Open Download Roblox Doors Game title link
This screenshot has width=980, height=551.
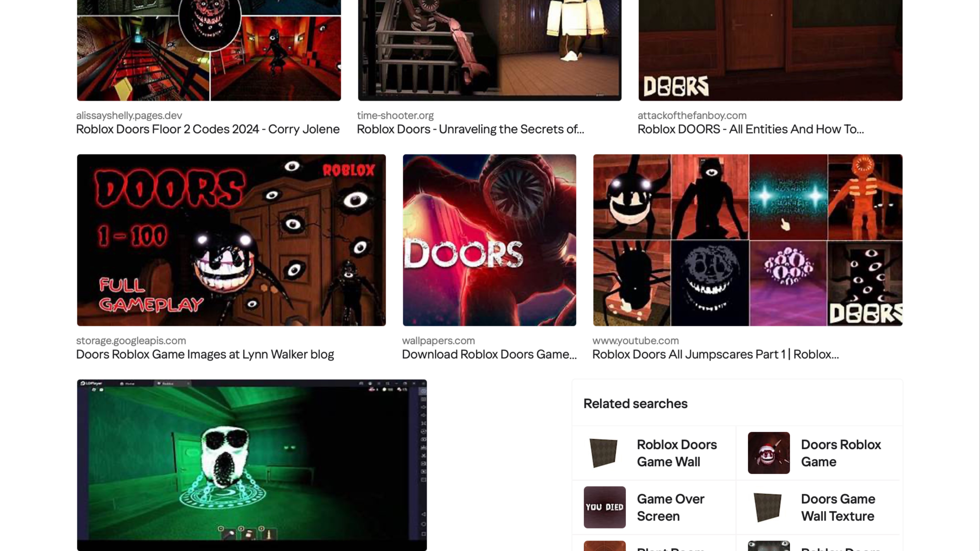[x=489, y=354]
